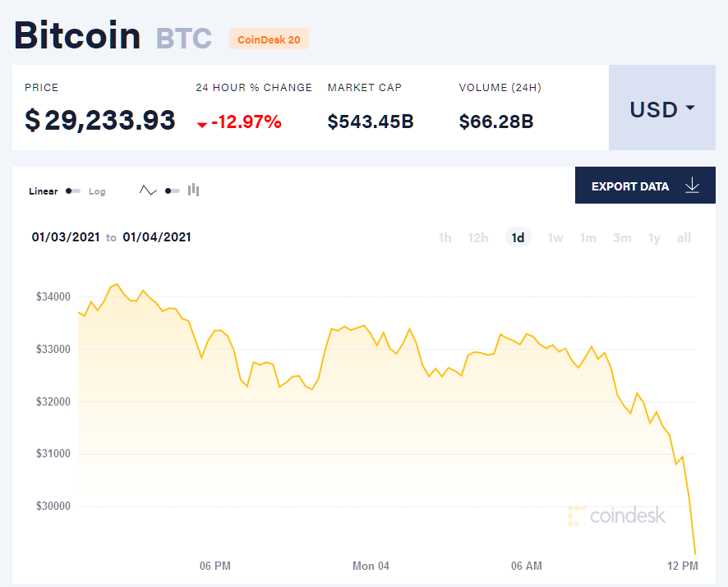Enable Log scale by clicking Log
Image resolution: width=728 pixels, height=587 pixels.
97,191
